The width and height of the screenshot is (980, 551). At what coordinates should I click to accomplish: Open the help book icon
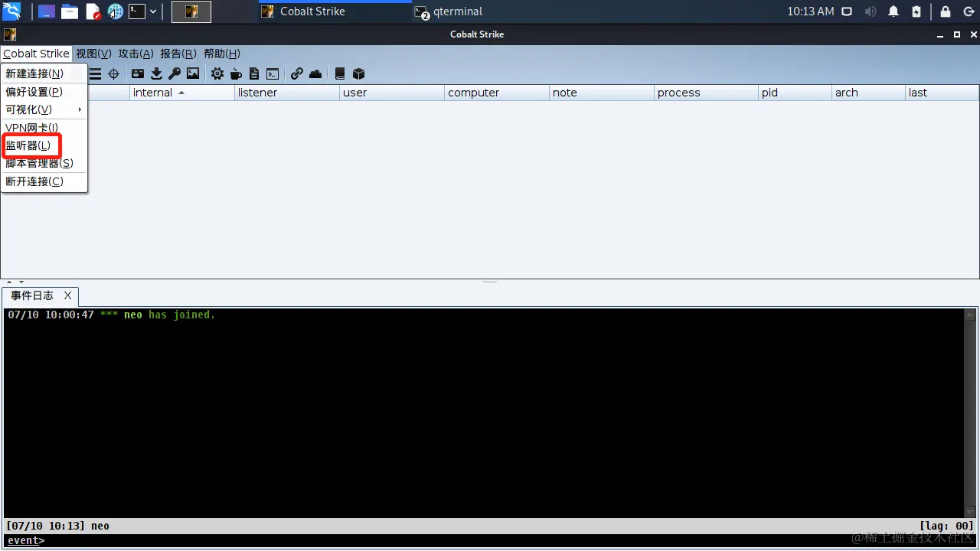click(x=340, y=73)
